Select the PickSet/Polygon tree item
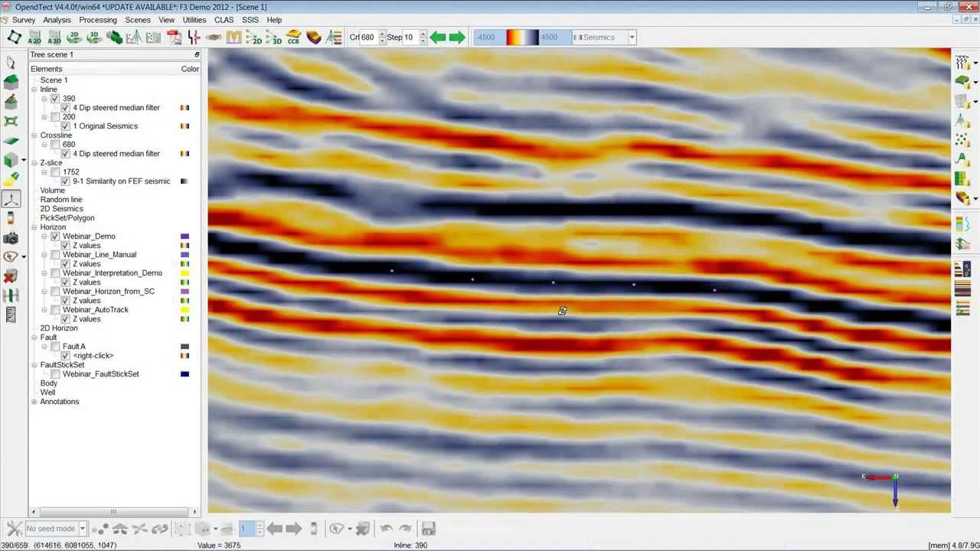 pos(67,218)
